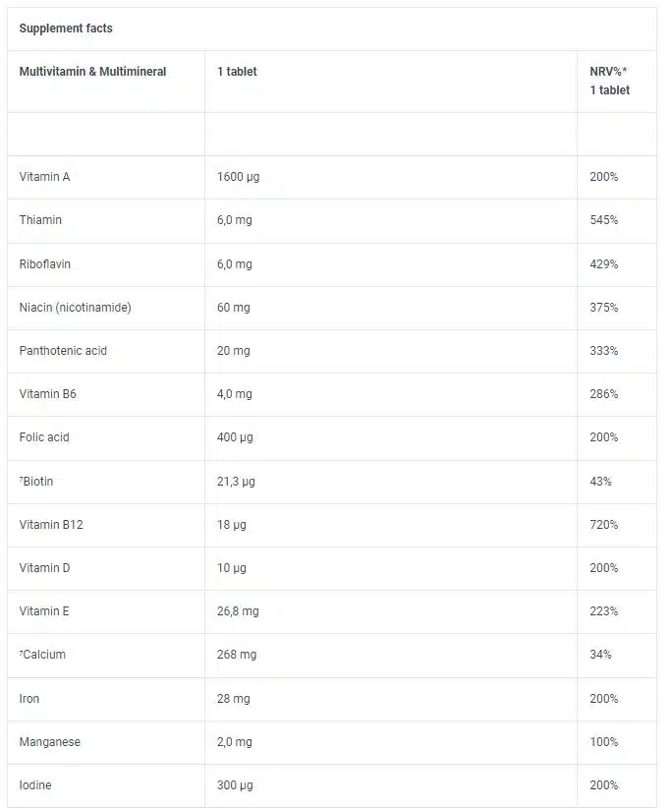This screenshot has height=808, width=672.
Task: Click the Manganese row label
Action: pos(50,742)
